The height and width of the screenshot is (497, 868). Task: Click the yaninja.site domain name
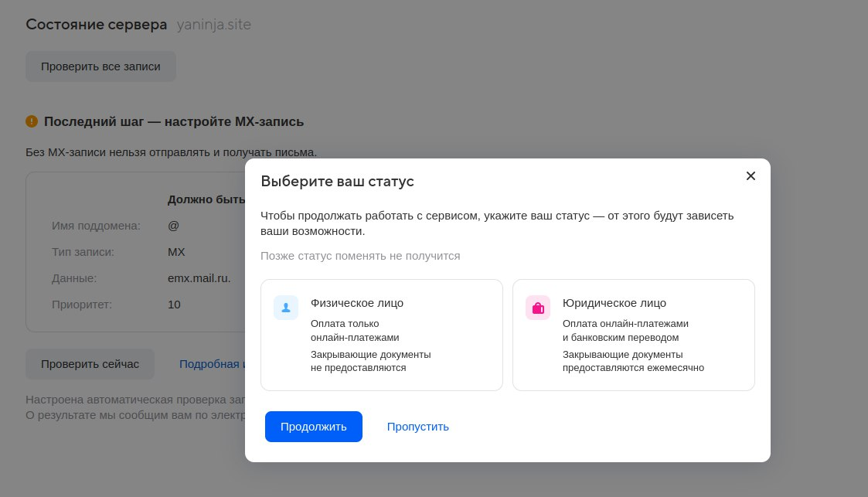213,25
